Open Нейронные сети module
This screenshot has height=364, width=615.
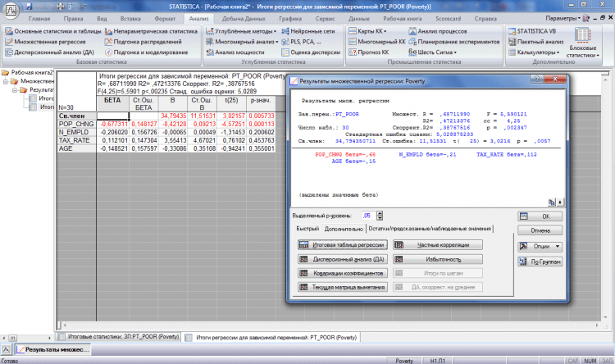[308, 31]
